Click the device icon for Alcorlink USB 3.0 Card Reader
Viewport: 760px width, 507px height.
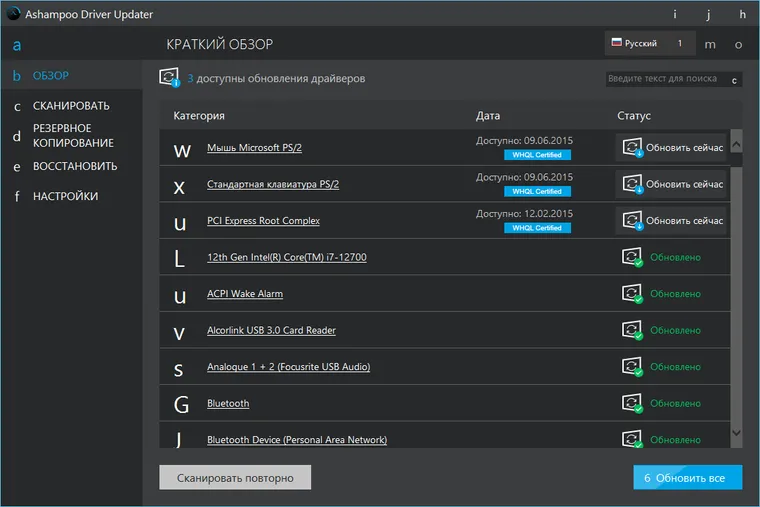point(179,334)
